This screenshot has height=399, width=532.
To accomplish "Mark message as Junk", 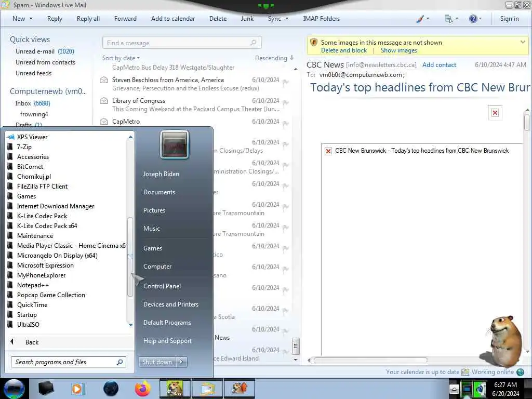I will 247,19.
